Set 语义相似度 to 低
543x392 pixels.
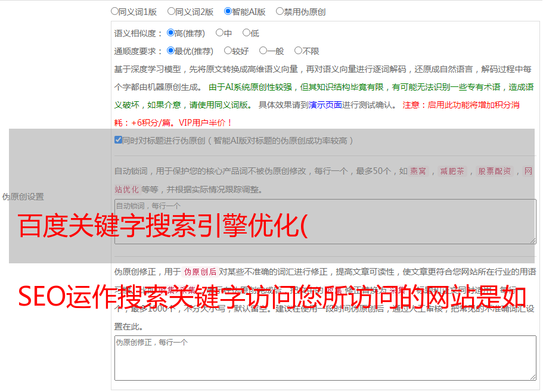coord(246,33)
